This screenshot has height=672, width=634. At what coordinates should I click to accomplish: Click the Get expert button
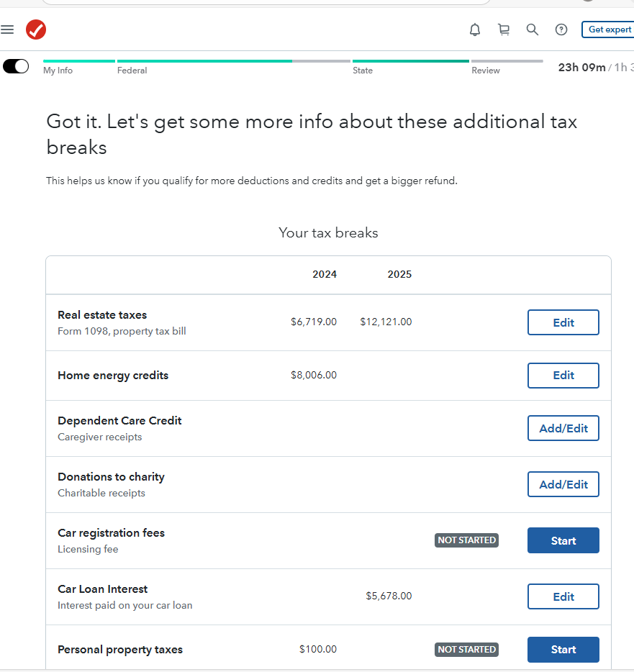point(609,29)
